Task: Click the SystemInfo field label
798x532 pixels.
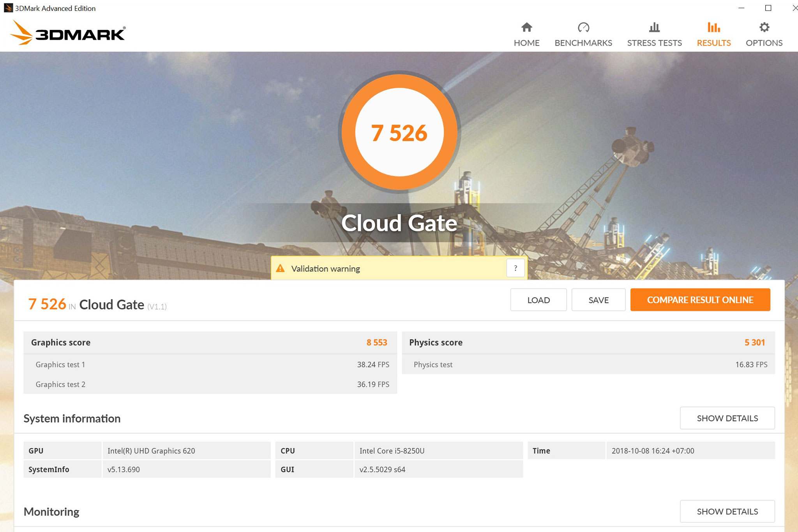Action: tap(49, 469)
